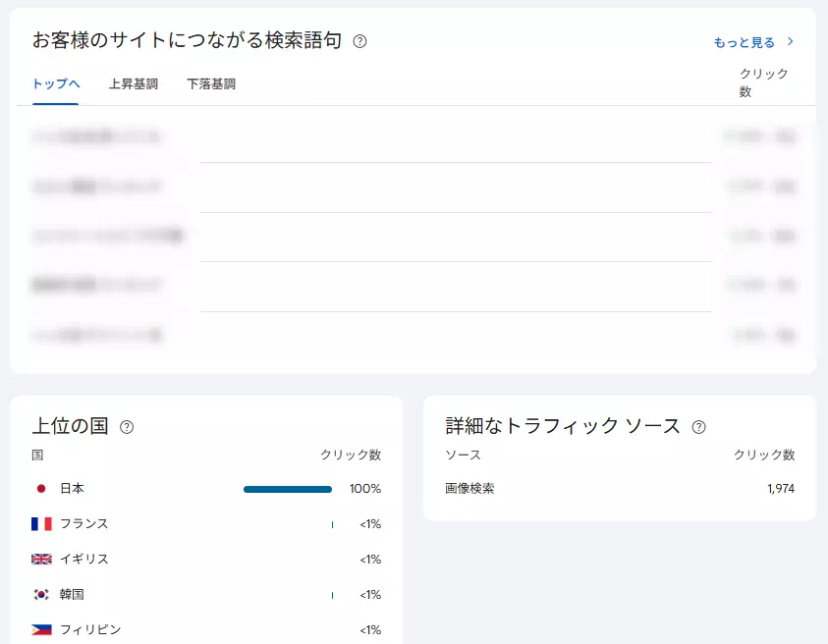The width and height of the screenshot is (828, 644).
Task: Click the <1% value for 韓国
Action: coord(370,595)
